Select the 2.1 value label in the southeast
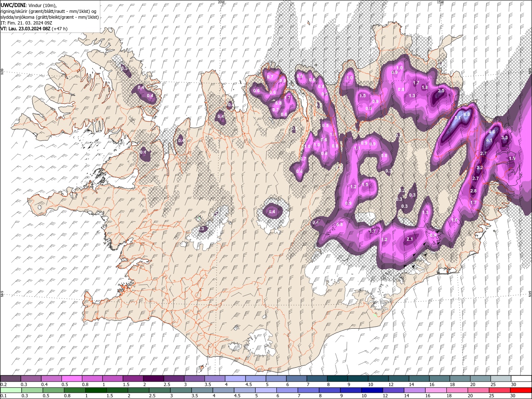The width and height of the screenshot is (532, 399). tap(410, 239)
